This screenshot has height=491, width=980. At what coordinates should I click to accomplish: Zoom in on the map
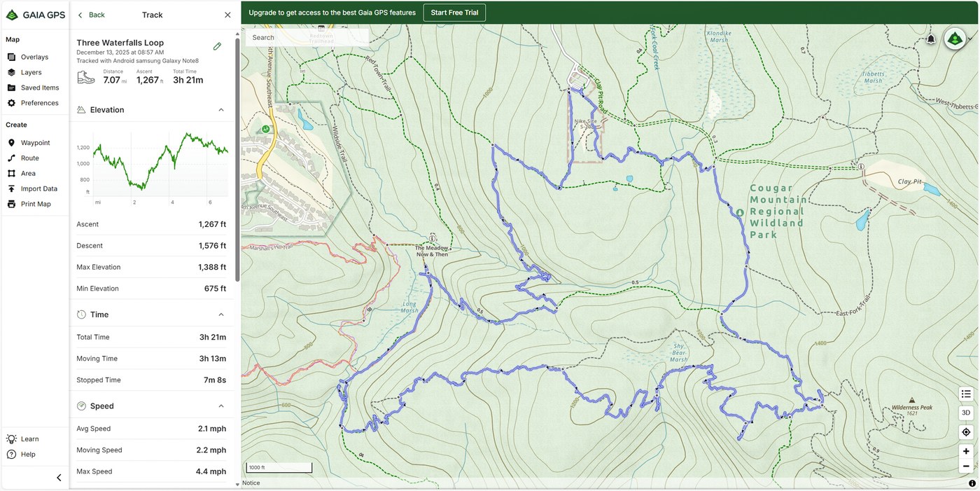coord(966,451)
